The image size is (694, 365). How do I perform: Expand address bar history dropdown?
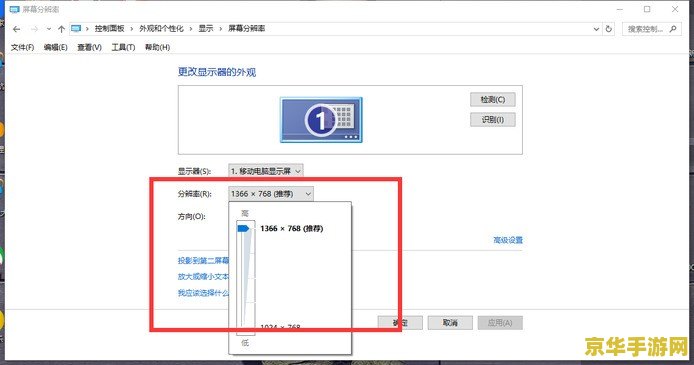tap(596, 29)
